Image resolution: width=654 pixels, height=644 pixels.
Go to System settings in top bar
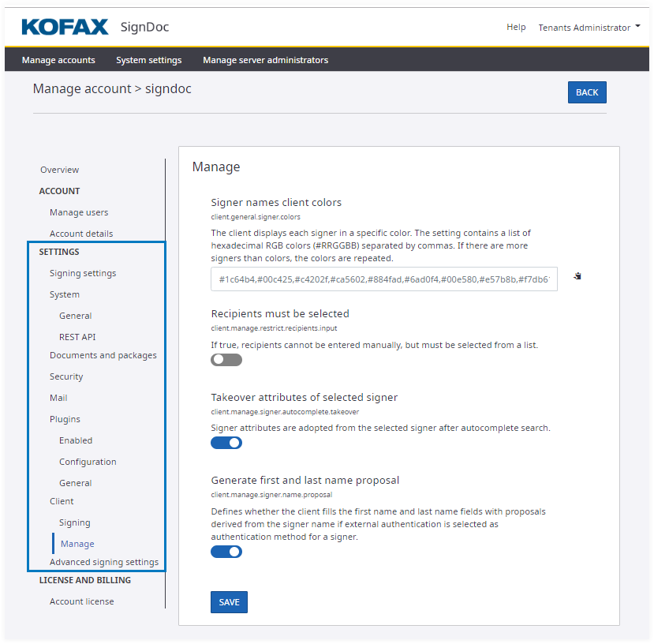click(x=148, y=60)
